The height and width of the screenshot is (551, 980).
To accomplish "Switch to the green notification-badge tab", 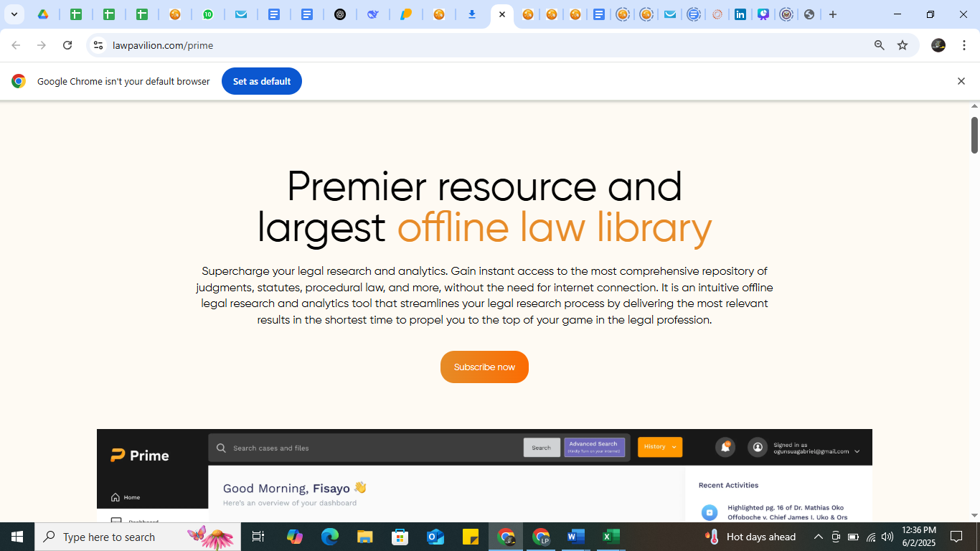I will click(x=208, y=14).
